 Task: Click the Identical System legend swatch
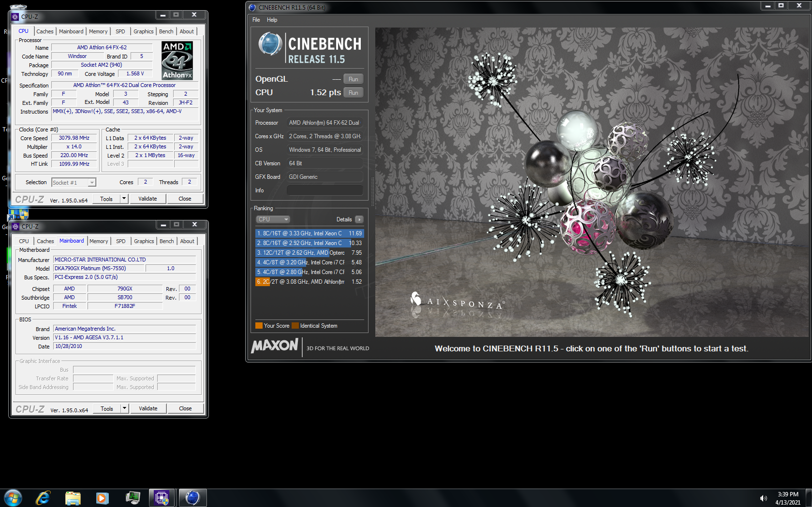(x=295, y=326)
